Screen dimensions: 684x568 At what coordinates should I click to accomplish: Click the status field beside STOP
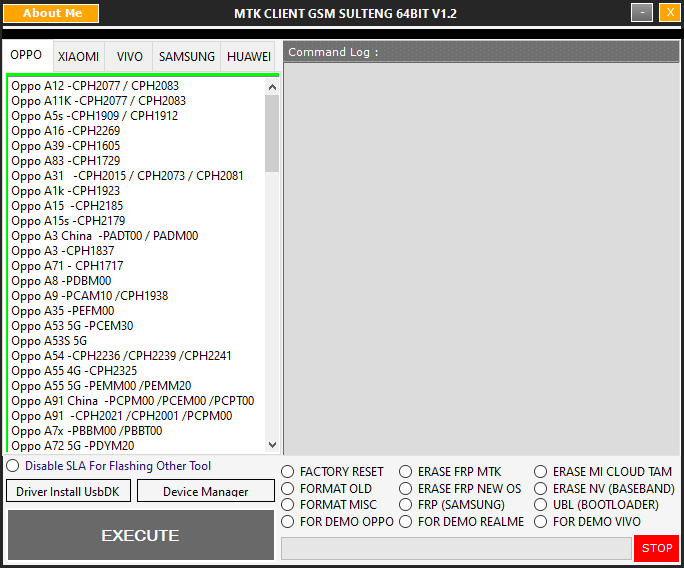point(456,548)
